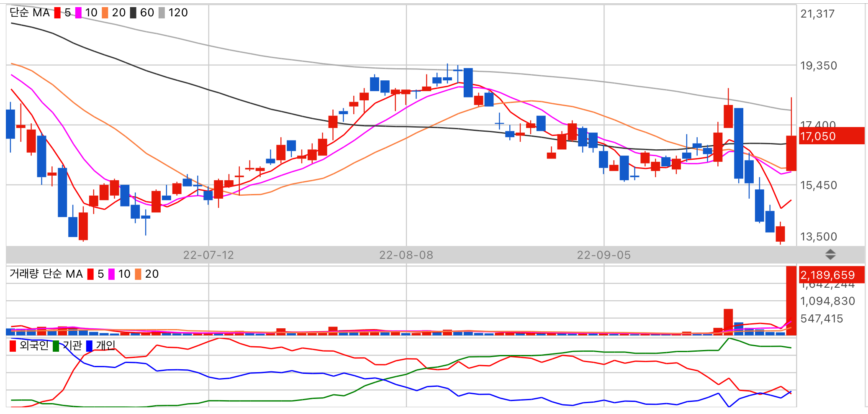The height and width of the screenshot is (414, 868).
Task: Click the 1,094,830 volume axis label
Action: pyautogui.click(x=827, y=301)
